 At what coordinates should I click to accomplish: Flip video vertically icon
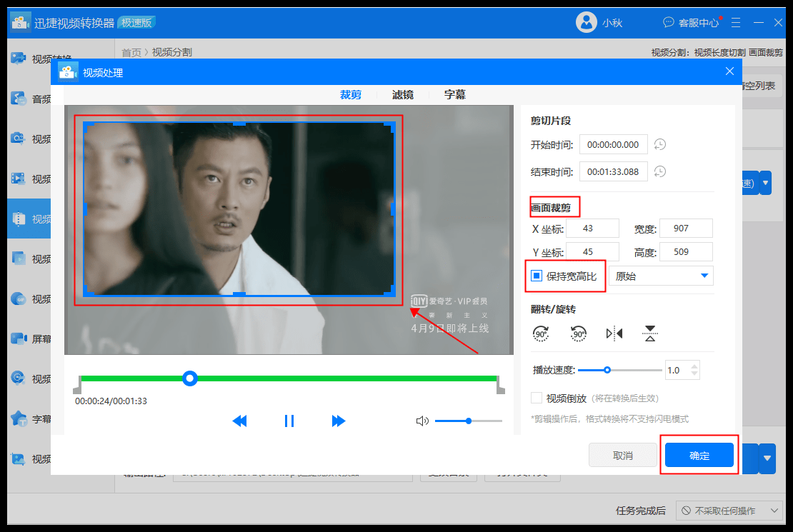point(649,333)
